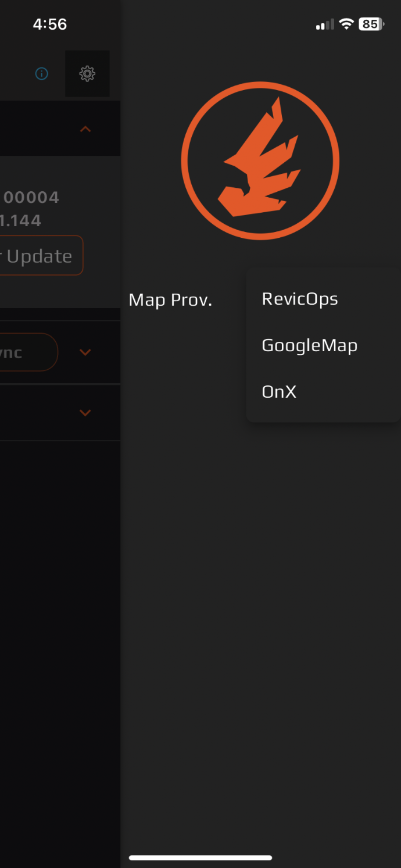Tap the Wi-Fi status icon
The width and height of the screenshot is (401, 868).
[x=346, y=24]
